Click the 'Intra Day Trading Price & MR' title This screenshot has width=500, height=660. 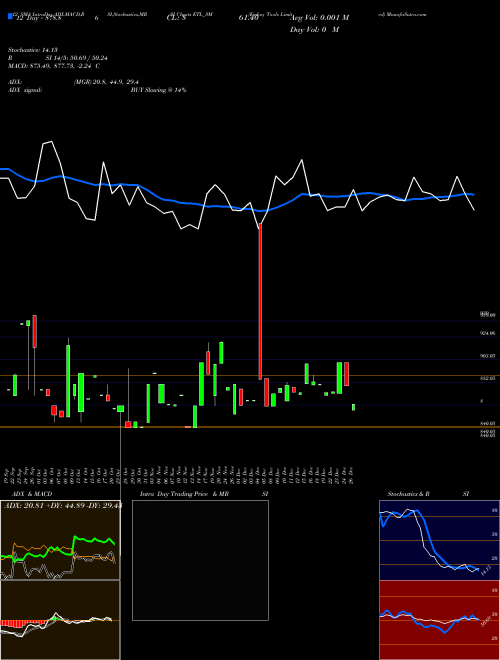coord(184,494)
